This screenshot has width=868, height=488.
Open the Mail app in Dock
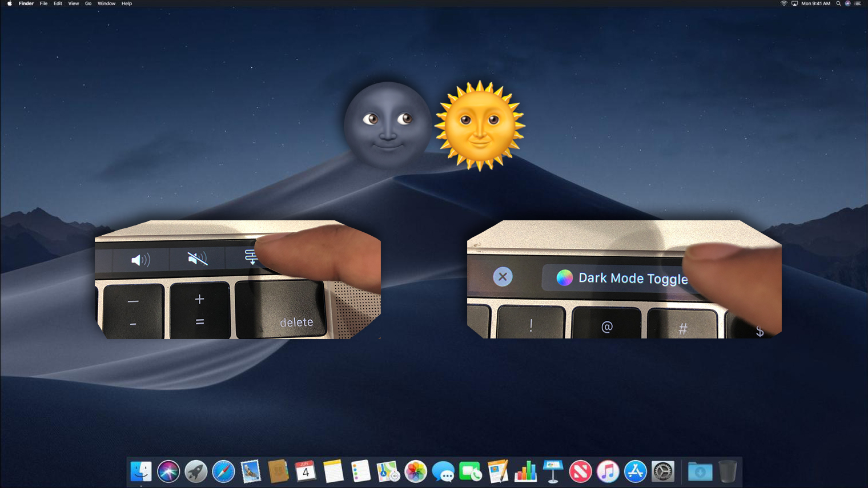tap(251, 472)
